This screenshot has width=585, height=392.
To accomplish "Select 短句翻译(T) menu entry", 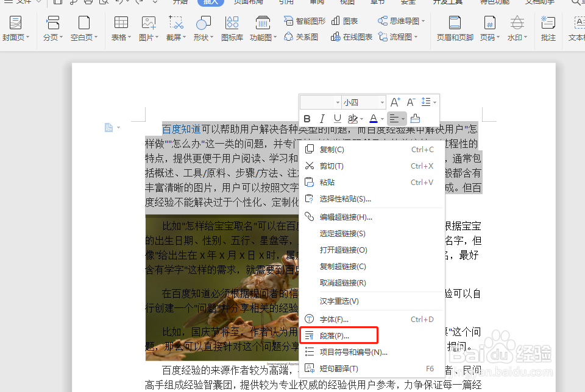I will (x=372, y=368).
